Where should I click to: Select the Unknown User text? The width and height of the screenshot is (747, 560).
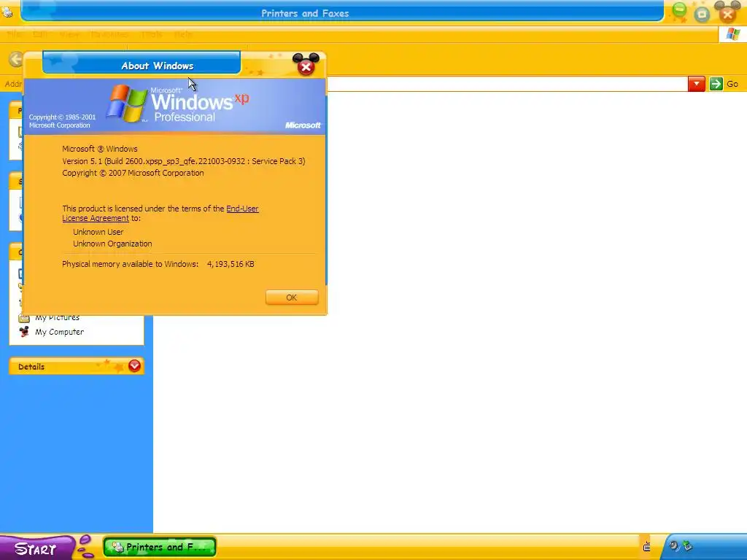coord(98,232)
